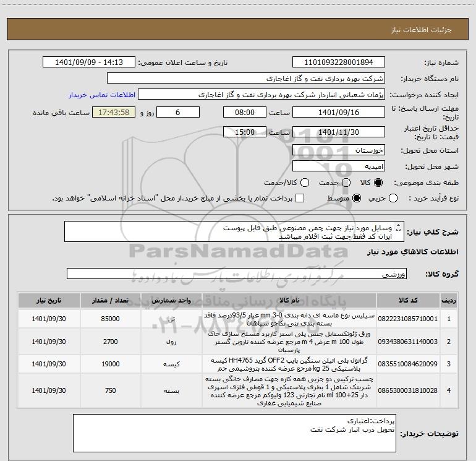This screenshot has height=461, width=476.
Task: Click the delivery city field امیدیه
Action: point(339,166)
